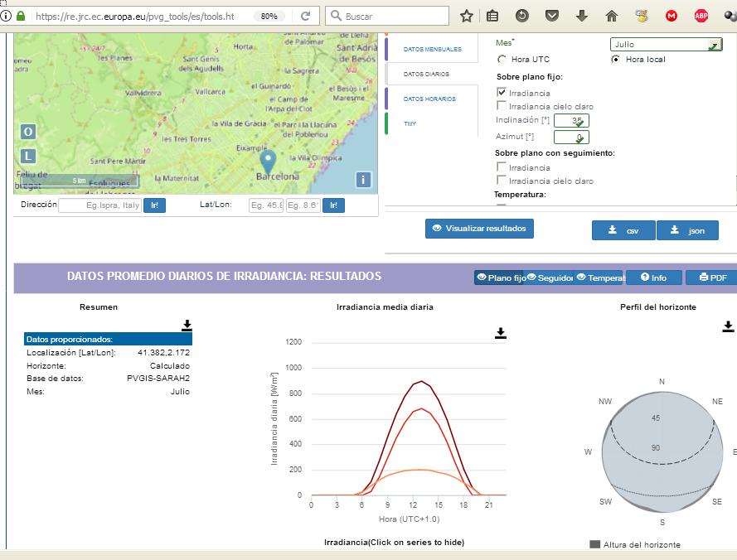The height and width of the screenshot is (560, 737).
Task: Open the DATOS DIARIOS tab
Action: coord(426,74)
